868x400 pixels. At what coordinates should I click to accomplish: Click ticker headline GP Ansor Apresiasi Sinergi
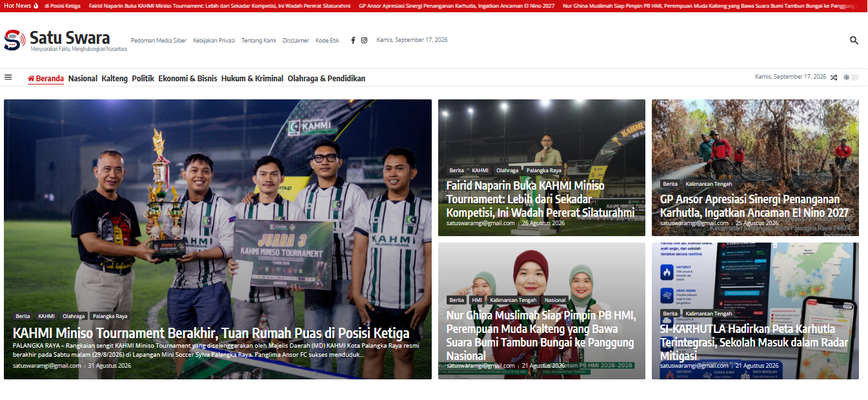tap(456, 6)
